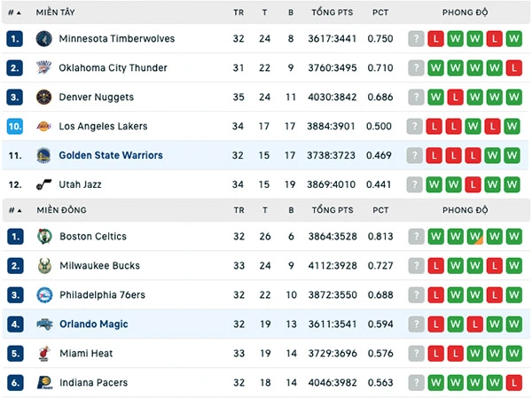Click the Denver Nuggets logo icon
The height and width of the screenshot is (399, 532).
pyautogui.click(x=44, y=97)
